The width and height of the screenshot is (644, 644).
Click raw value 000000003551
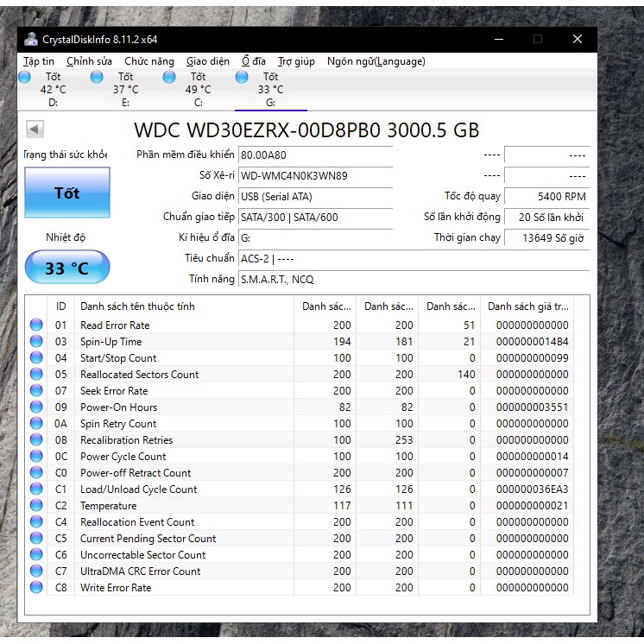pos(533,407)
